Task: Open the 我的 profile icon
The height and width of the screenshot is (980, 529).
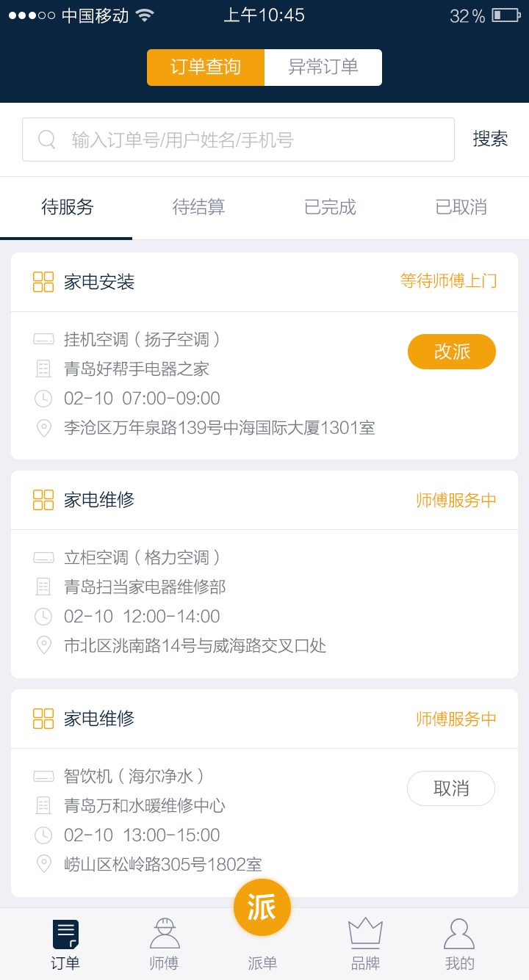Action: (459, 934)
